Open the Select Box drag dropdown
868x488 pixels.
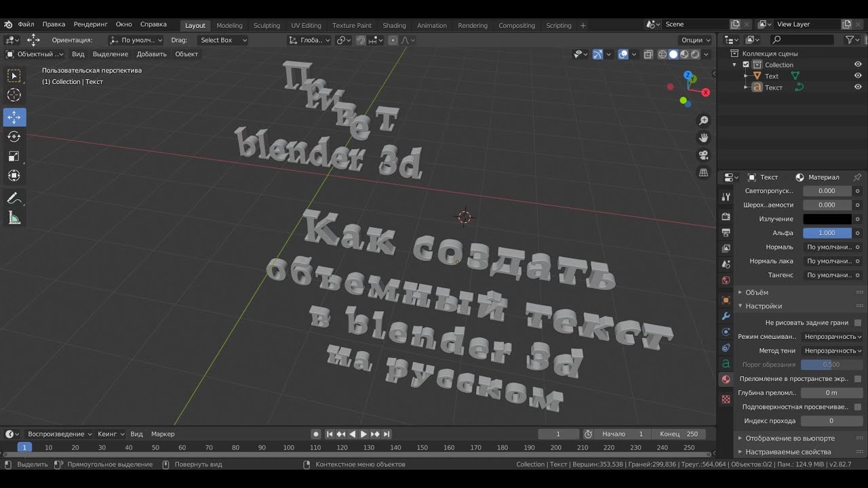click(223, 40)
